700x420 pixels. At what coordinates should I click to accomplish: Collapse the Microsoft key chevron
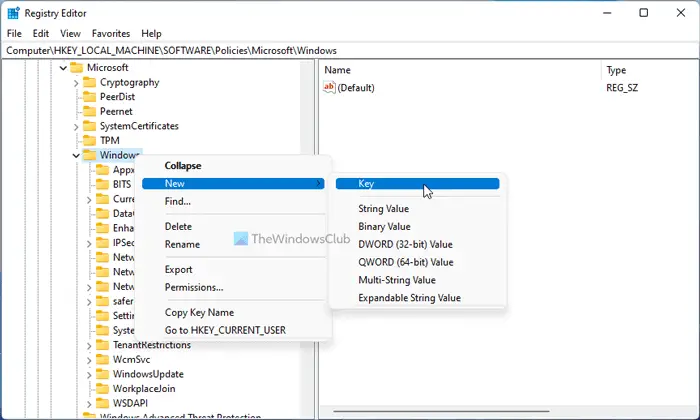[63, 68]
